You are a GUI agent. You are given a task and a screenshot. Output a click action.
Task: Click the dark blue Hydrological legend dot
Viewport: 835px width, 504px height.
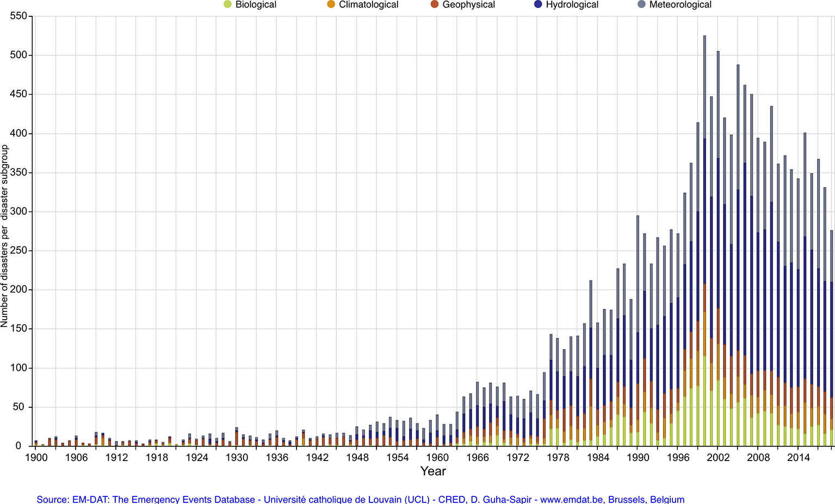coord(538,4)
